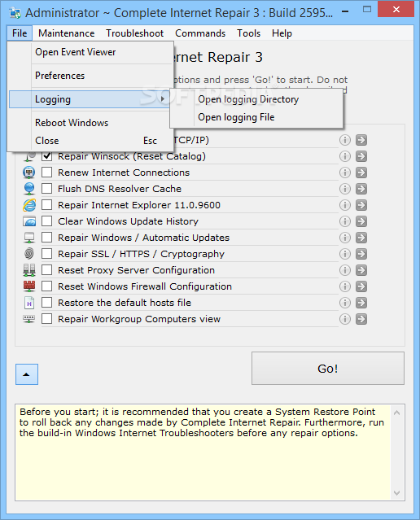The height and width of the screenshot is (520, 420).
Task: Run arrow for Flush DNS Resolver Cache
Action: 361,189
